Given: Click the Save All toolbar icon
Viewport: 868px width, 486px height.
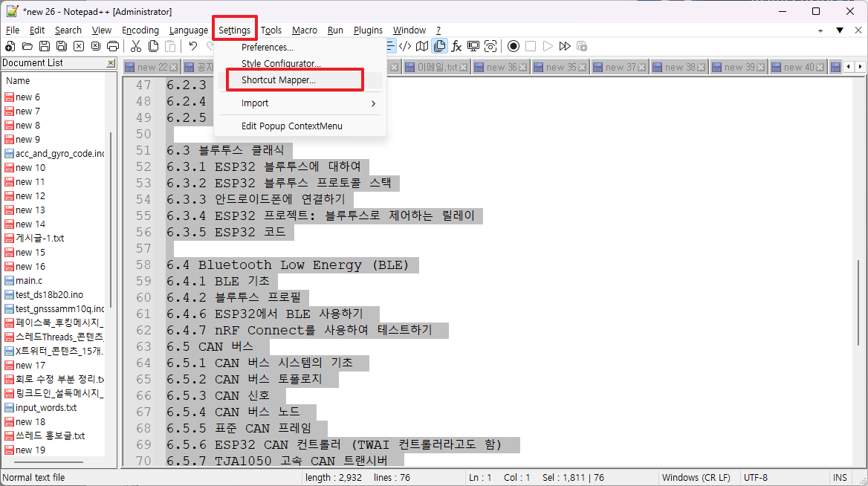Looking at the screenshot, I should [x=62, y=47].
